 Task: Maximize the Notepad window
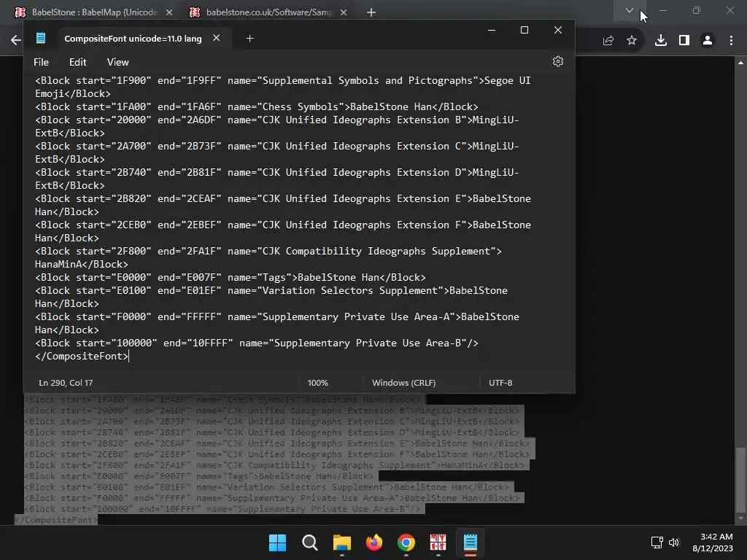(525, 30)
